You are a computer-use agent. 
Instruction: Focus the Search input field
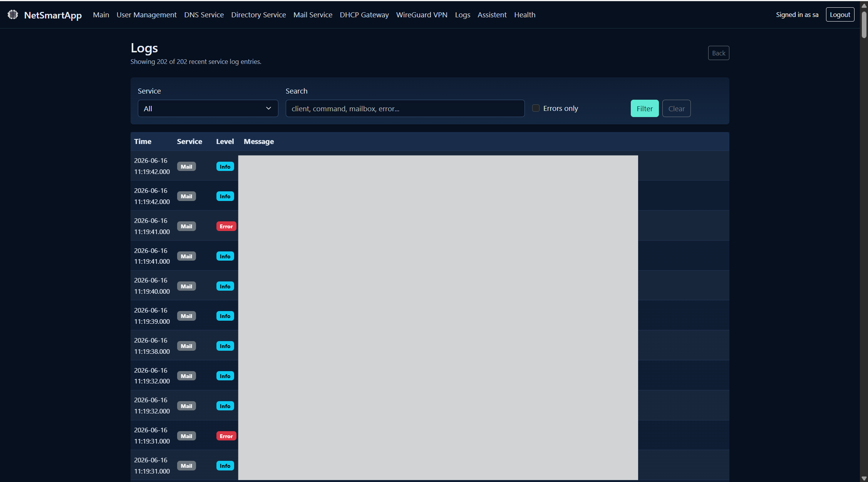[x=405, y=109]
